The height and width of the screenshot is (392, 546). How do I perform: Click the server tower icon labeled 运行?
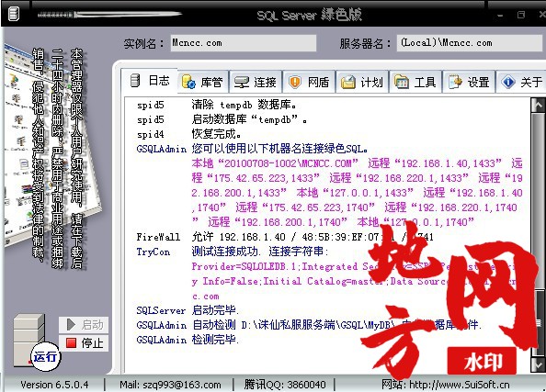29,341
